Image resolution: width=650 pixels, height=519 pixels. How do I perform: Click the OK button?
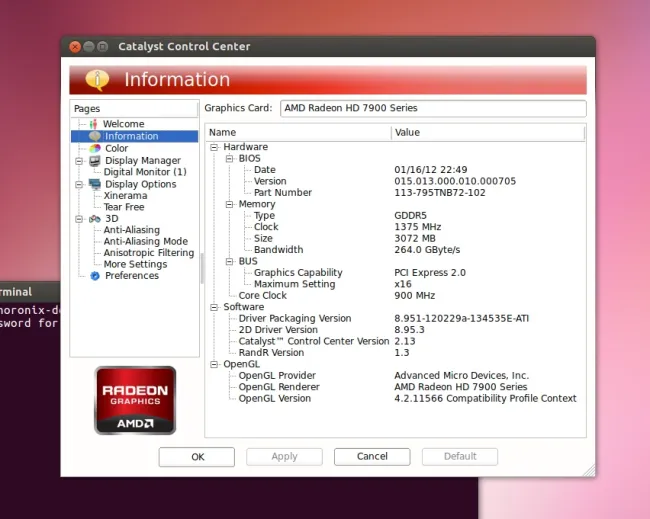pos(196,457)
